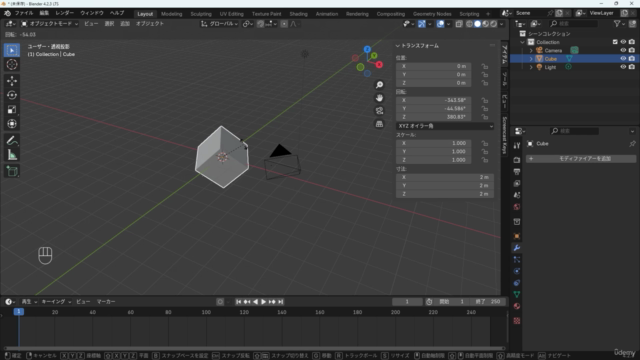Select the Cursor tool

[x=12, y=64]
